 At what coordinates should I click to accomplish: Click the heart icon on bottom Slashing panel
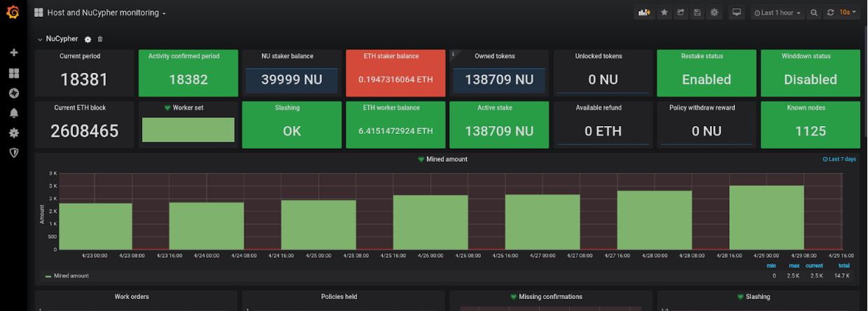(741, 297)
